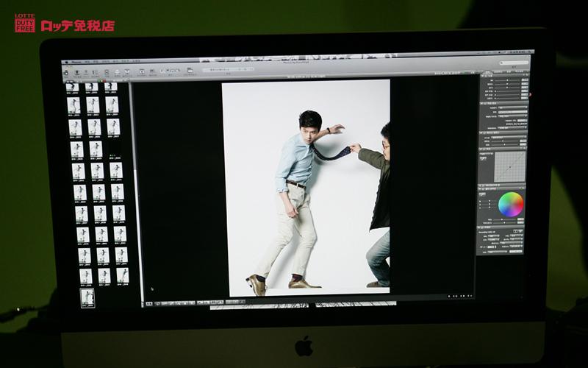Click the paired icons in the bottom panel section header
588x368 pixels.
point(517,231)
